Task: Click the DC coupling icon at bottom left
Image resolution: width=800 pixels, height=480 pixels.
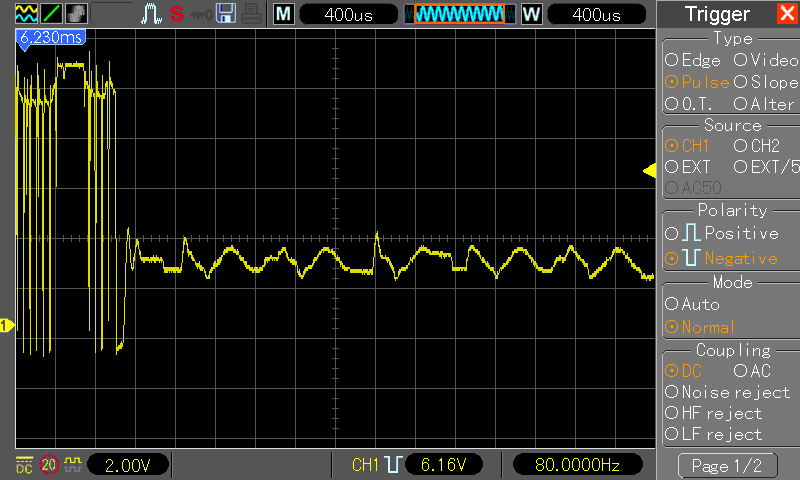Action: point(24,465)
